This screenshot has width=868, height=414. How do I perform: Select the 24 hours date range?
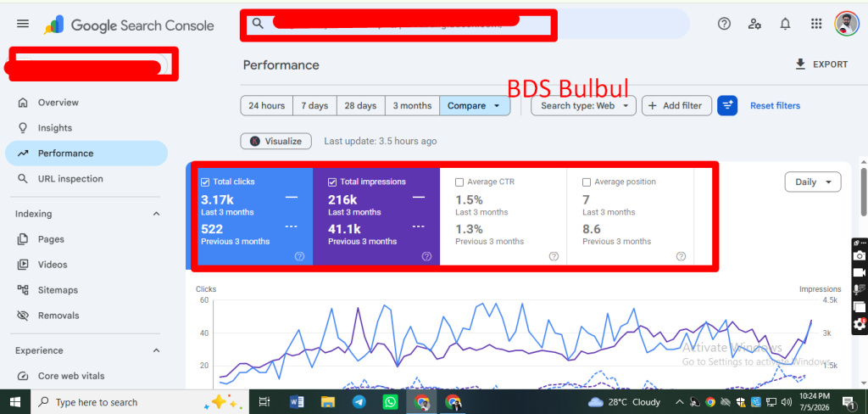(x=266, y=105)
